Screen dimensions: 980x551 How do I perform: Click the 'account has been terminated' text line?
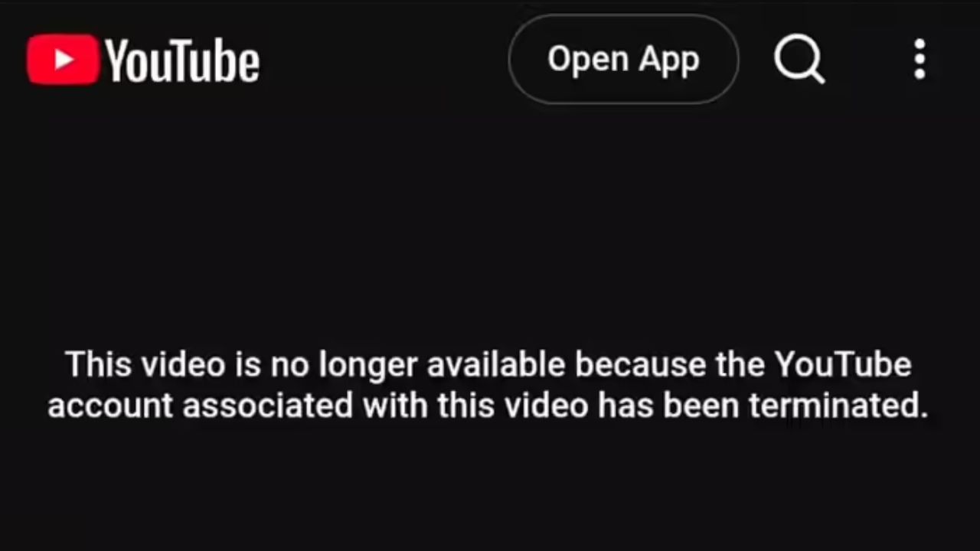(488, 406)
